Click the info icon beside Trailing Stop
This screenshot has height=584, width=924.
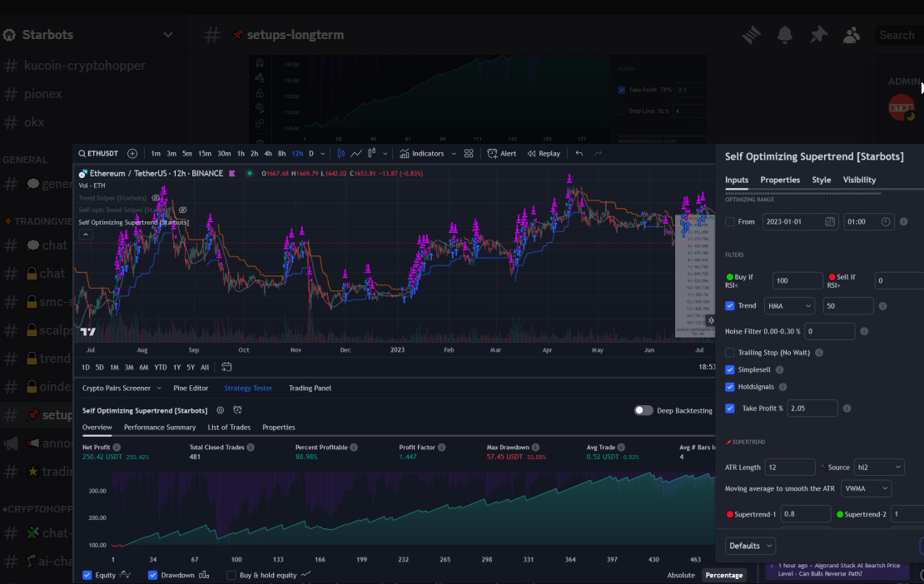[x=819, y=353]
